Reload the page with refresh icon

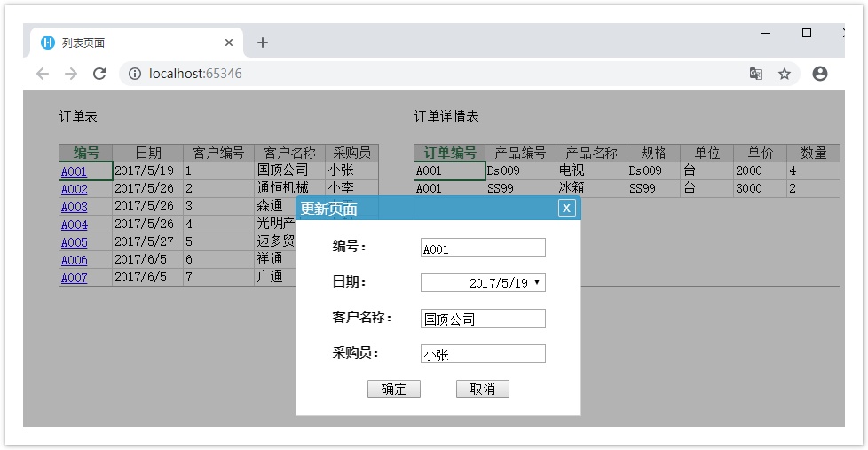coord(99,74)
